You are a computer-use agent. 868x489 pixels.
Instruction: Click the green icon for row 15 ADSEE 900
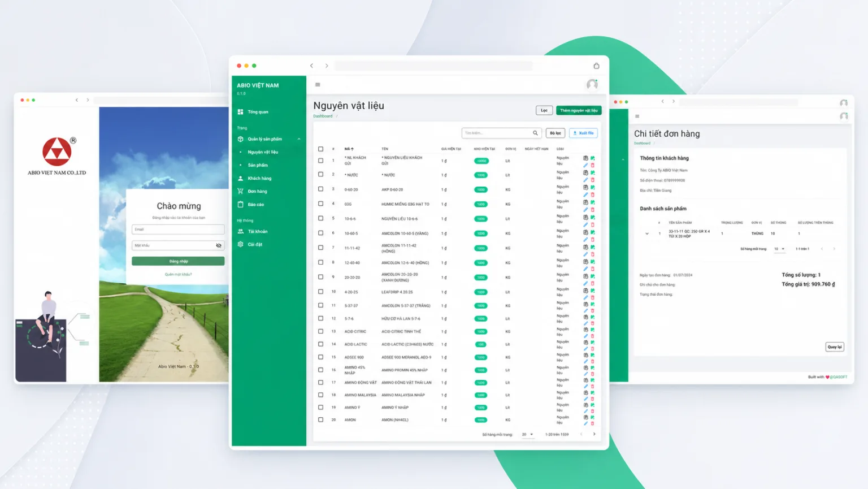coord(592,355)
